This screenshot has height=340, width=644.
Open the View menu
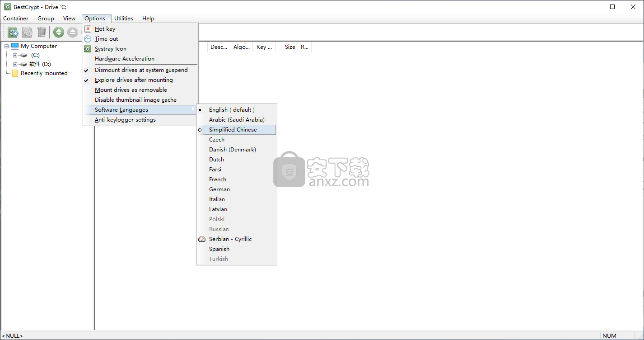pos(69,19)
